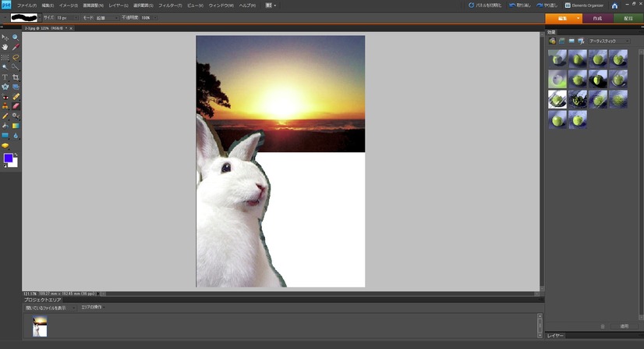Click the 適用 apply button
644x349 pixels.
[x=624, y=326]
